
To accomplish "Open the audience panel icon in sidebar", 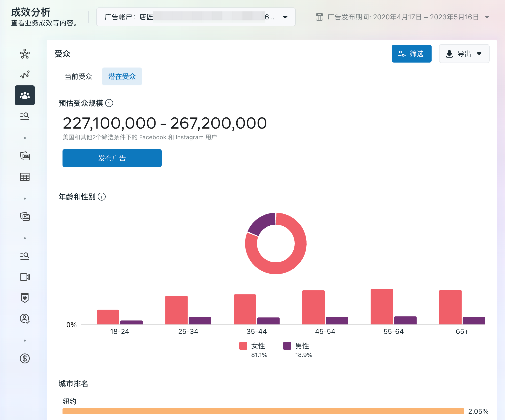I will [25, 95].
